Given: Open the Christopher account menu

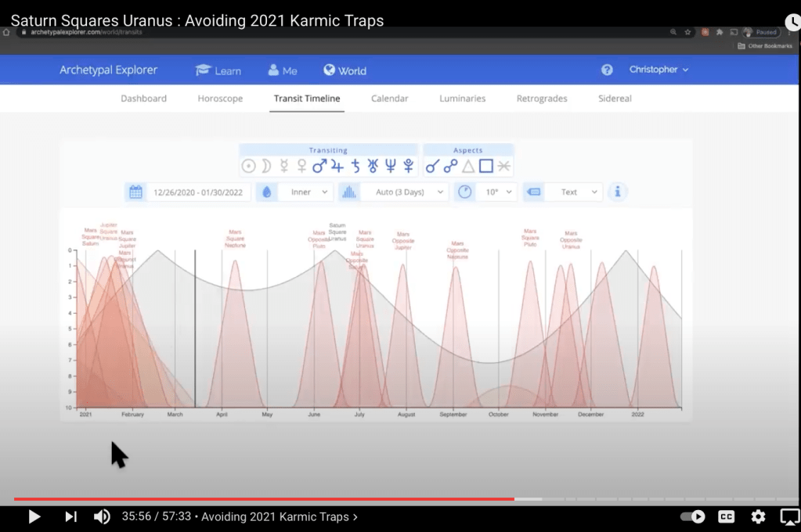Looking at the screenshot, I should click(x=658, y=70).
